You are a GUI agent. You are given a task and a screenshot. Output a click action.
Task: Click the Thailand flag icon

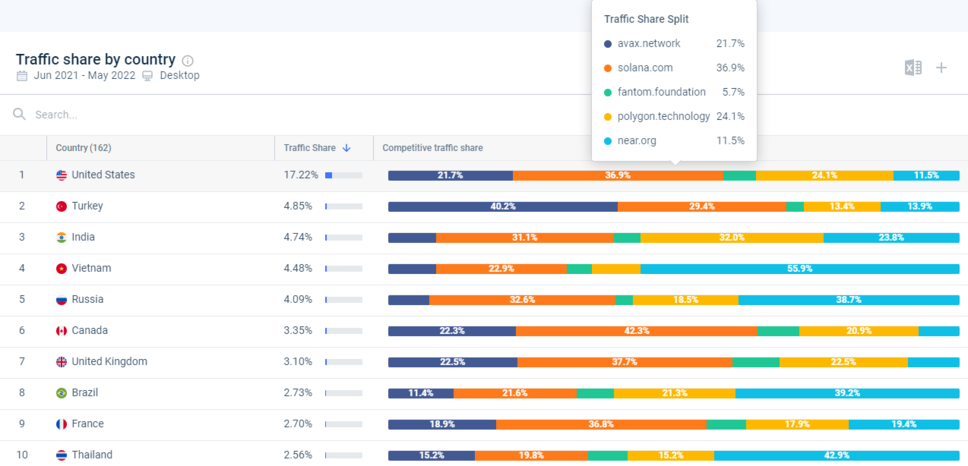61,455
